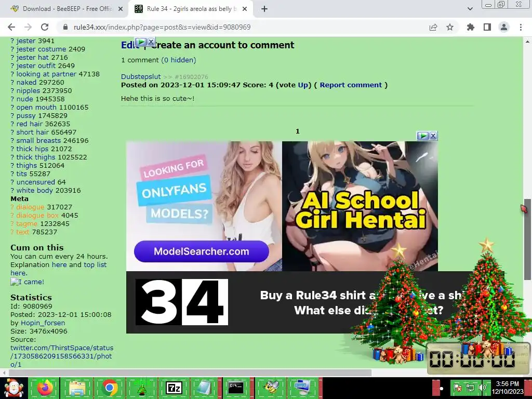The width and height of the screenshot is (532, 399).
Task: Open the share this page icon
Action: (433, 27)
